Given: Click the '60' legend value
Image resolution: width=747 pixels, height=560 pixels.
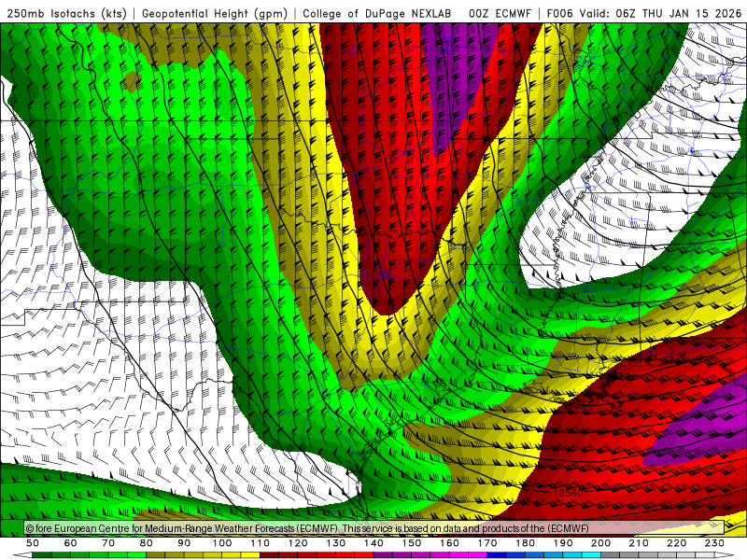Looking at the screenshot, I should coord(70,543).
